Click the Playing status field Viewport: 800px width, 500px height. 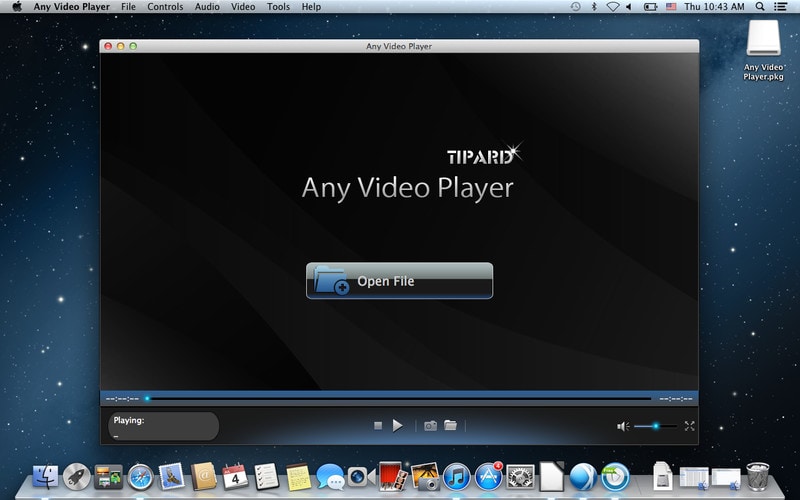[163, 426]
